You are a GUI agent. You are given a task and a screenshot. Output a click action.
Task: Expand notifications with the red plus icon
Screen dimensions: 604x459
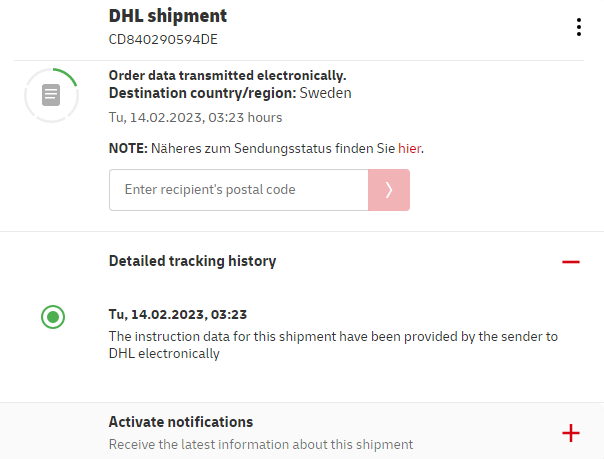click(570, 433)
